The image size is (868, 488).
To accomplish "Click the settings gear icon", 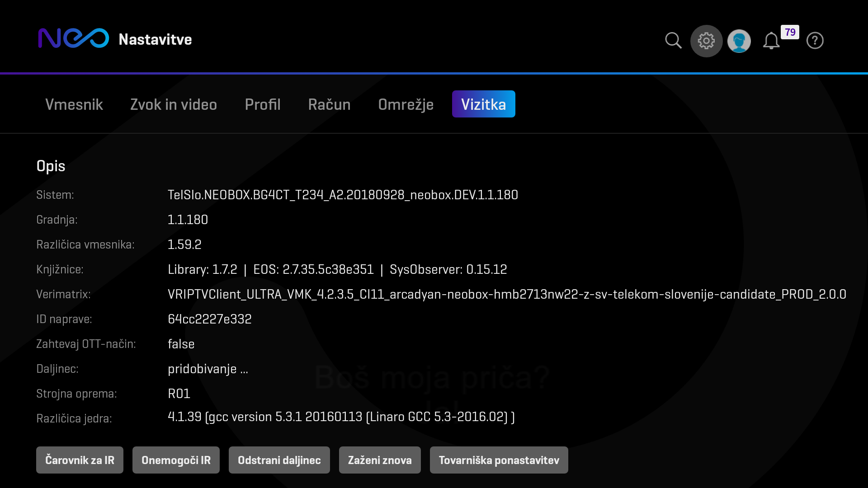I will (x=706, y=41).
